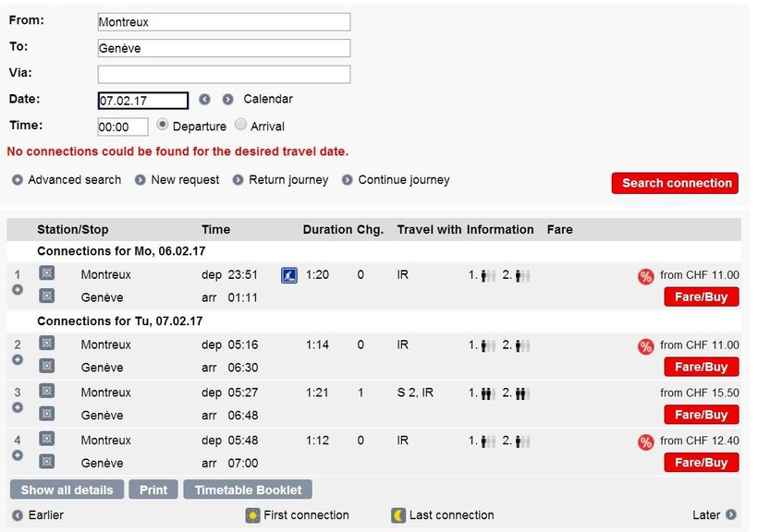
Task: Select the Arrival radio button
Action: 240,125
